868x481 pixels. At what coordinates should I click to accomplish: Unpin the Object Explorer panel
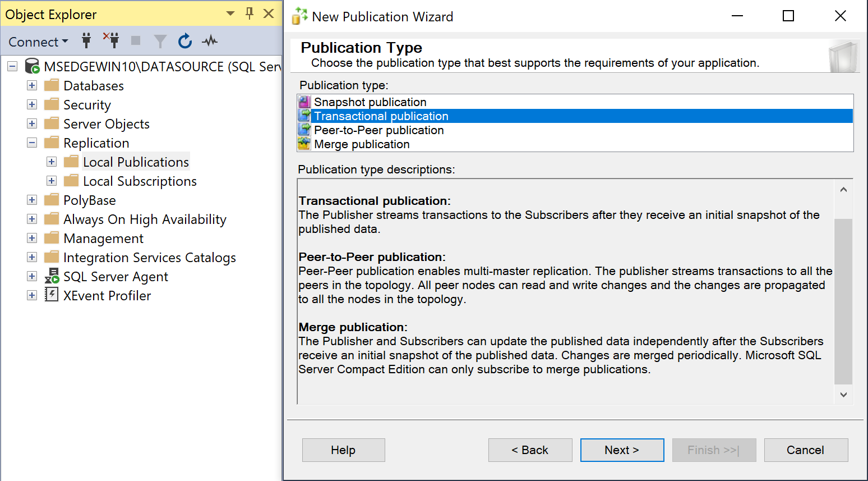coord(248,13)
